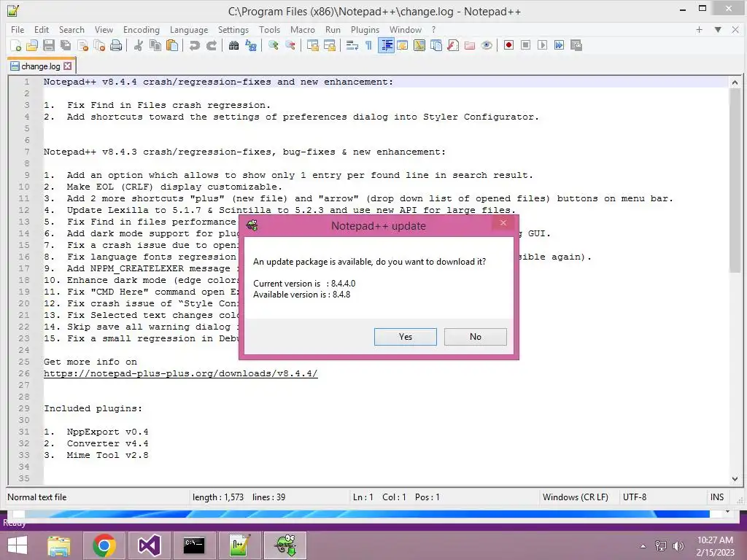Click Save recorded macro icon
The image size is (747, 560).
tap(576, 46)
